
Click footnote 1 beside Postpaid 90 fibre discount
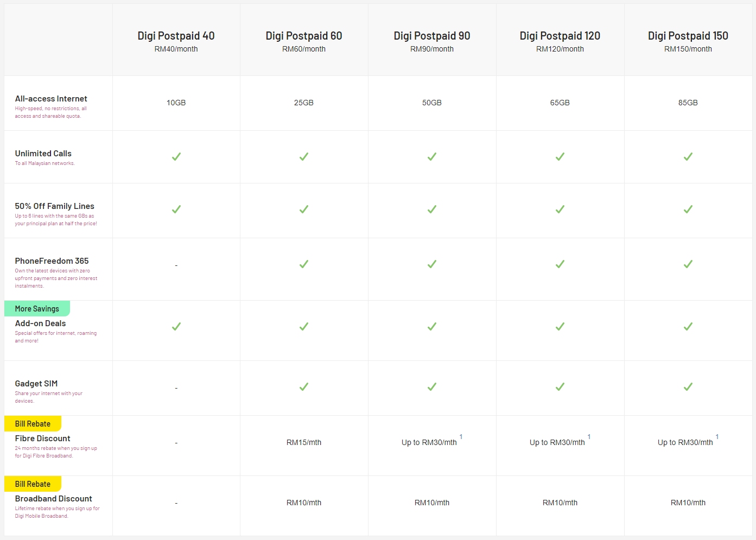coord(461,437)
